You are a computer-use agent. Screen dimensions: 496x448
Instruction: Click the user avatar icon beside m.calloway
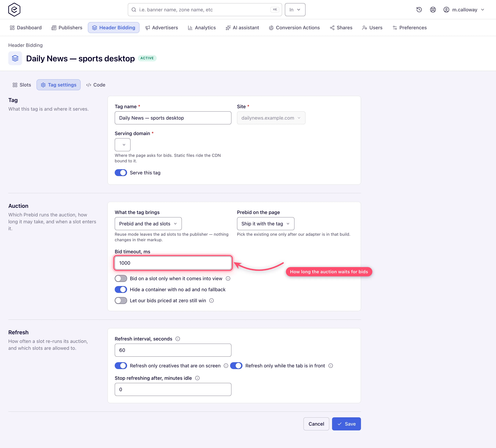tap(446, 10)
